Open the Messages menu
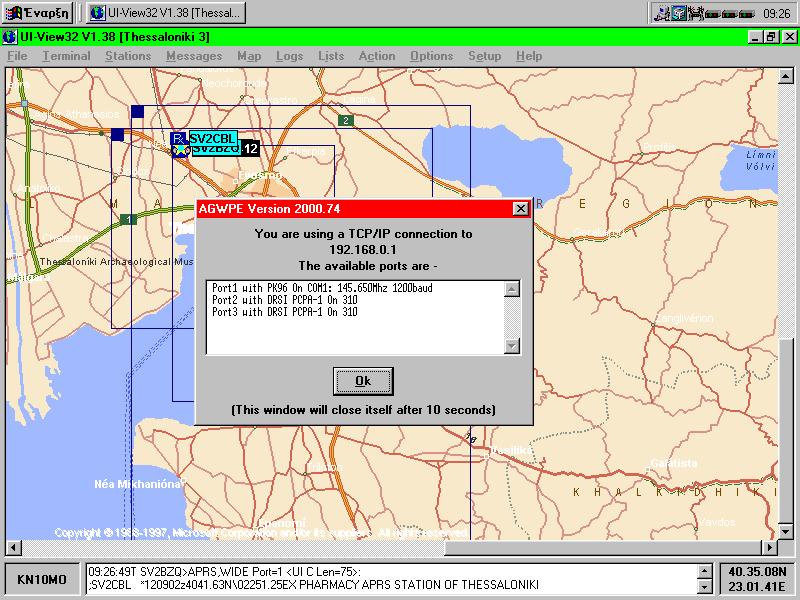 [194, 56]
